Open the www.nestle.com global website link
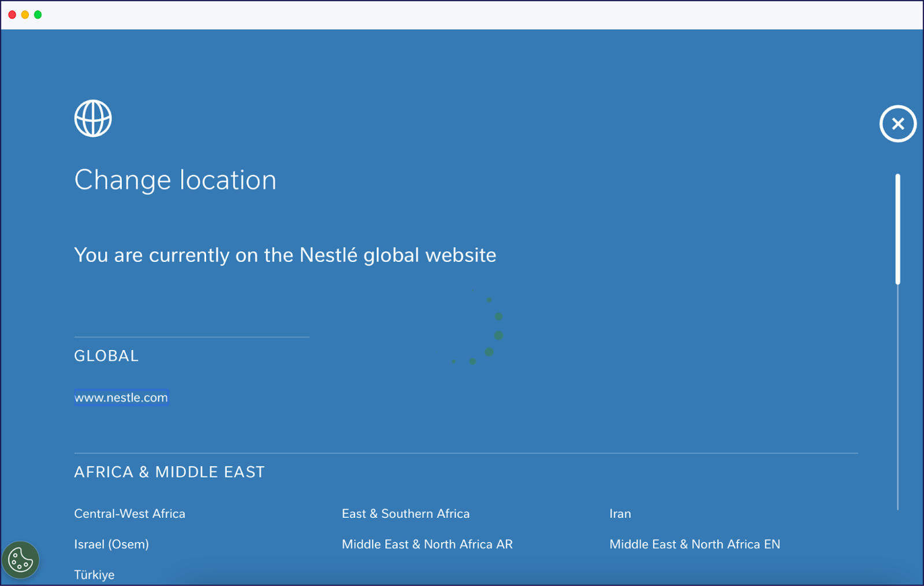924x586 pixels. click(x=121, y=397)
